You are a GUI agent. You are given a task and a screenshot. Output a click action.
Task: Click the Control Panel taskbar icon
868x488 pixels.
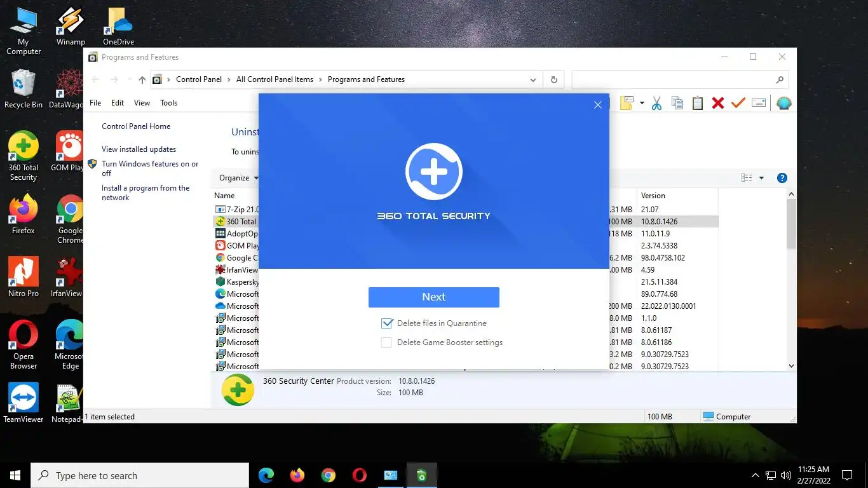pyautogui.click(x=390, y=475)
